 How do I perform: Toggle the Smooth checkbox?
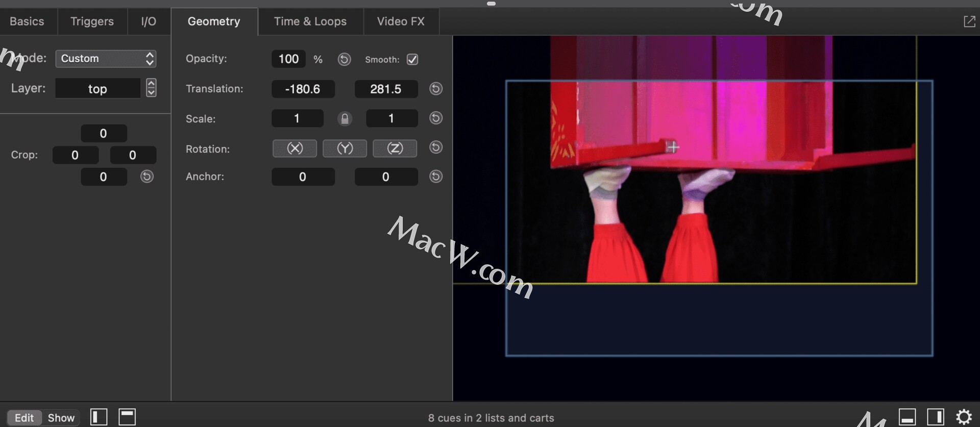coord(412,60)
